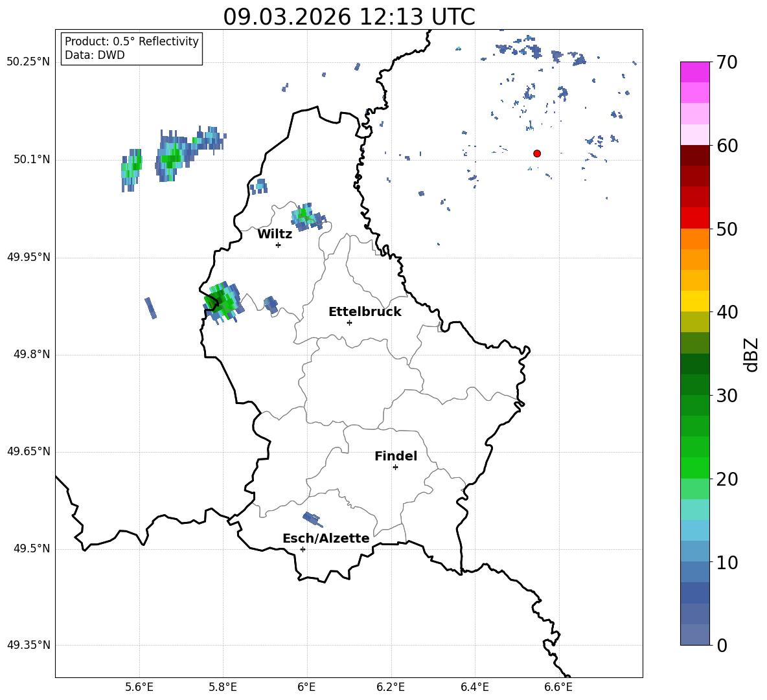Click the red 50 dBZ colorbar segment
Image resolution: width=767 pixels, height=700 pixels.
(694, 218)
